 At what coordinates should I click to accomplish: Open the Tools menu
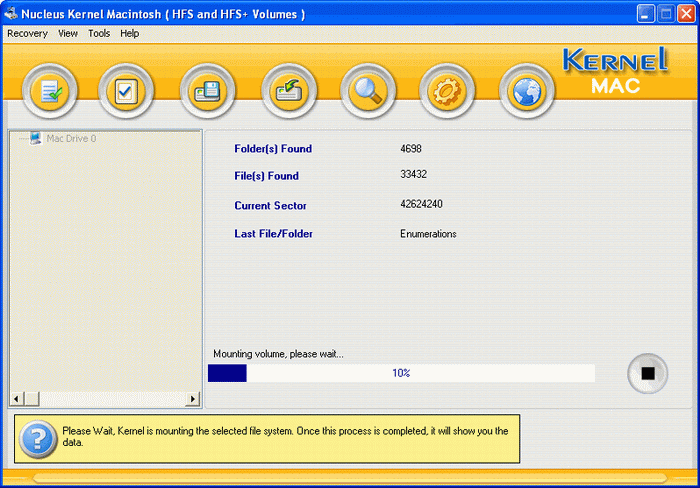(x=99, y=33)
